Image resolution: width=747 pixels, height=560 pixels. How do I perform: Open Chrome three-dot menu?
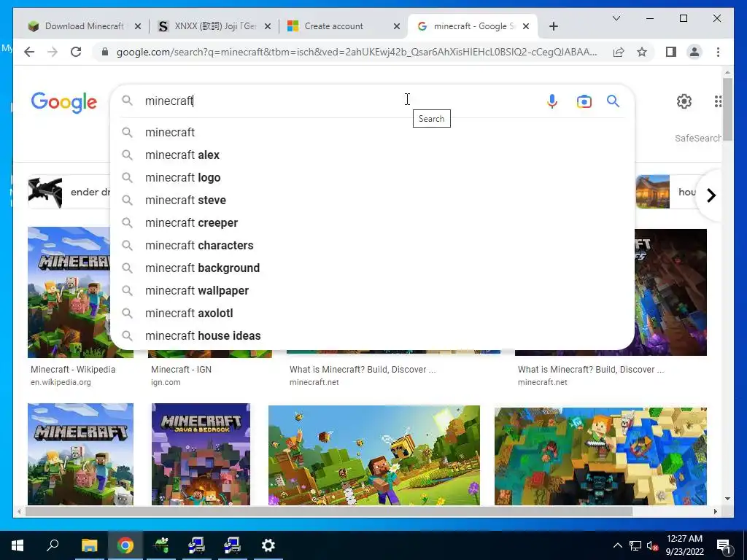pos(718,52)
